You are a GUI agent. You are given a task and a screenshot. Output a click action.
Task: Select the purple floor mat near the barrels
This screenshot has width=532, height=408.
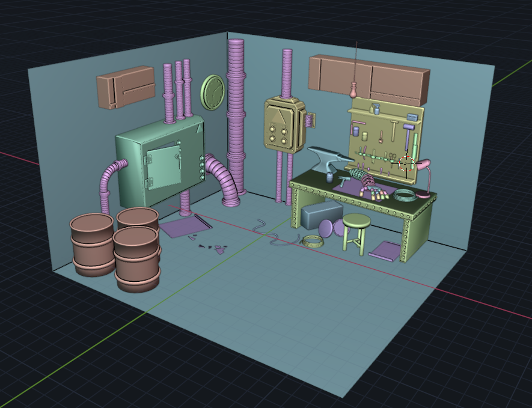(185, 225)
